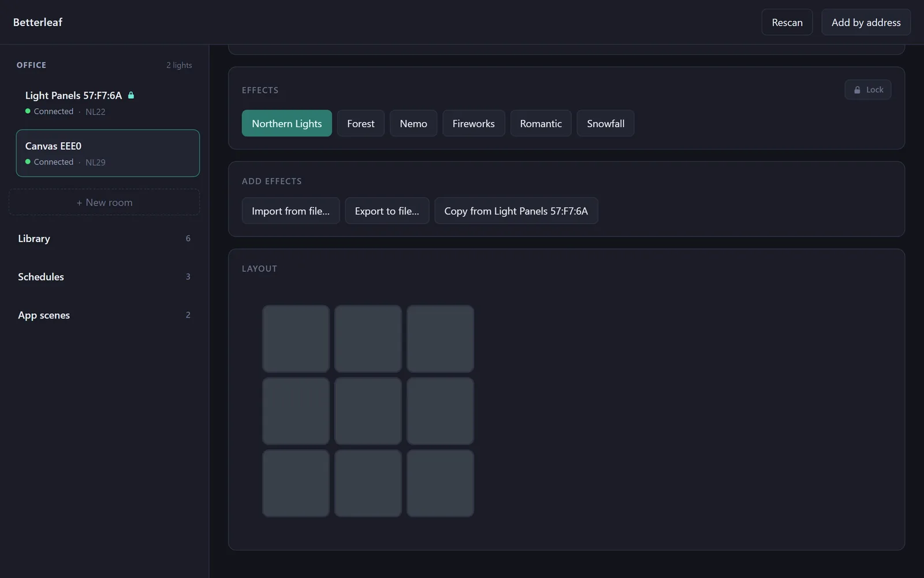Screen dimensions: 924x578
Task: Click the center layout panel tile
Action: (x=368, y=411)
